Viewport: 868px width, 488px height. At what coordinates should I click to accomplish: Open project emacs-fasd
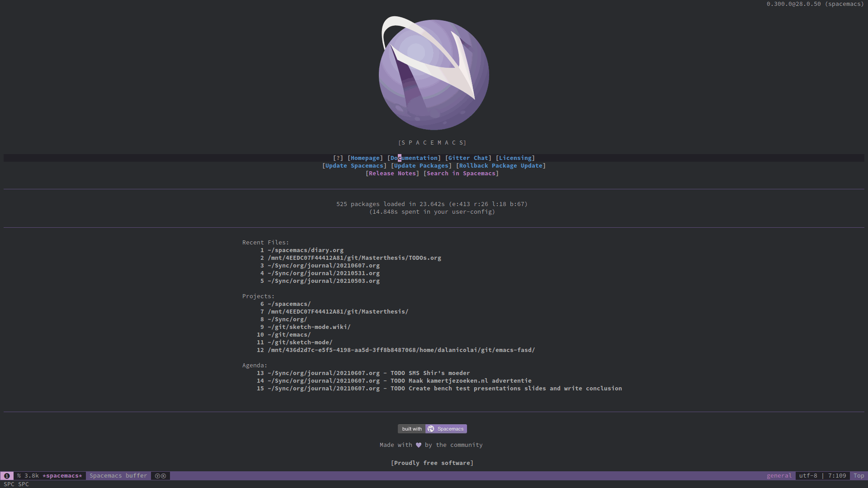point(401,350)
